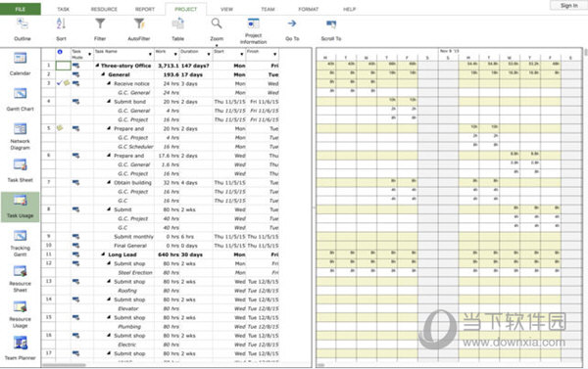
Task: Switch to the VIEW ribbon tab
Action: click(x=226, y=9)
